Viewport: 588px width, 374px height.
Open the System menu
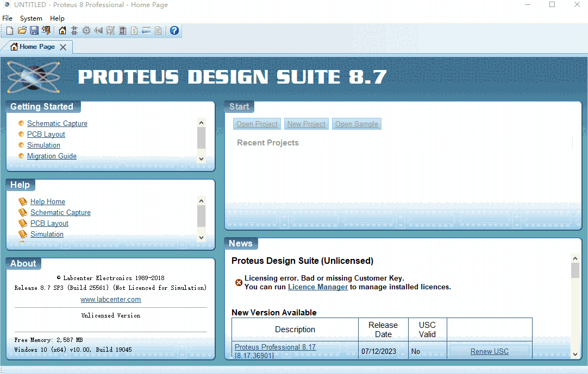[x=31, y=18]
